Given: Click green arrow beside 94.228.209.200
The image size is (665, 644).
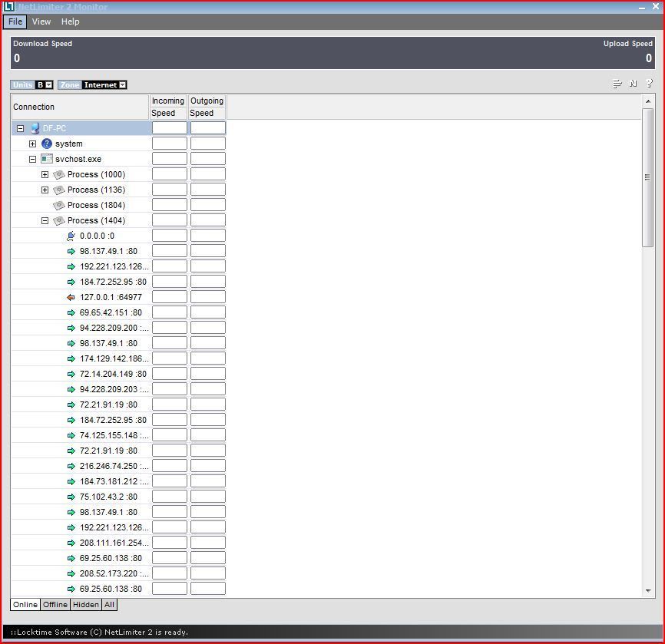Looking at the screenshot, I should click(x=71, y=329).
